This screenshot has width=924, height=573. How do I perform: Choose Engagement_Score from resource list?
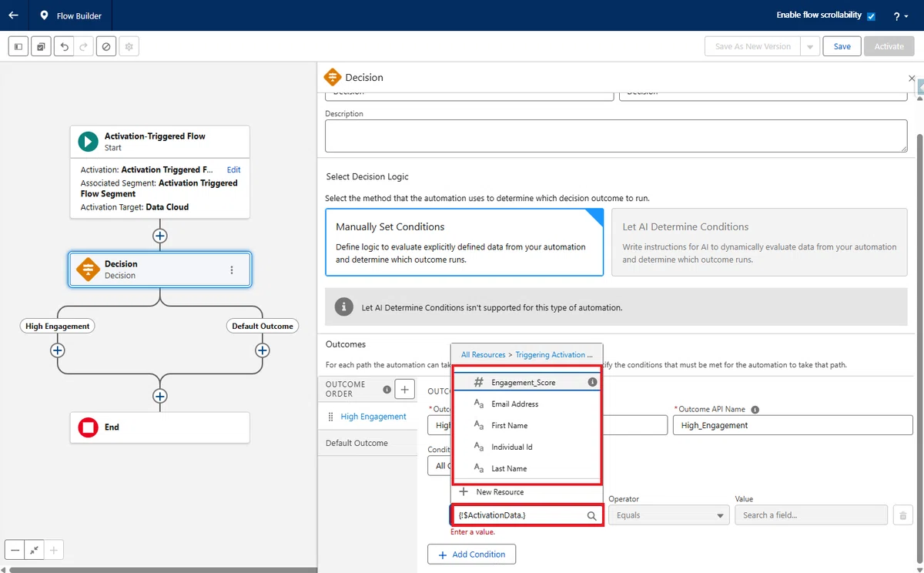point(527,382)
